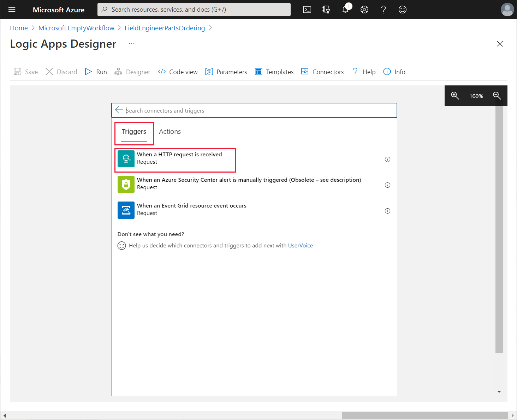This screenshot has width=517, height=420.
Task: Switch to the Actions tab
Action: click(x=170, y=132)
